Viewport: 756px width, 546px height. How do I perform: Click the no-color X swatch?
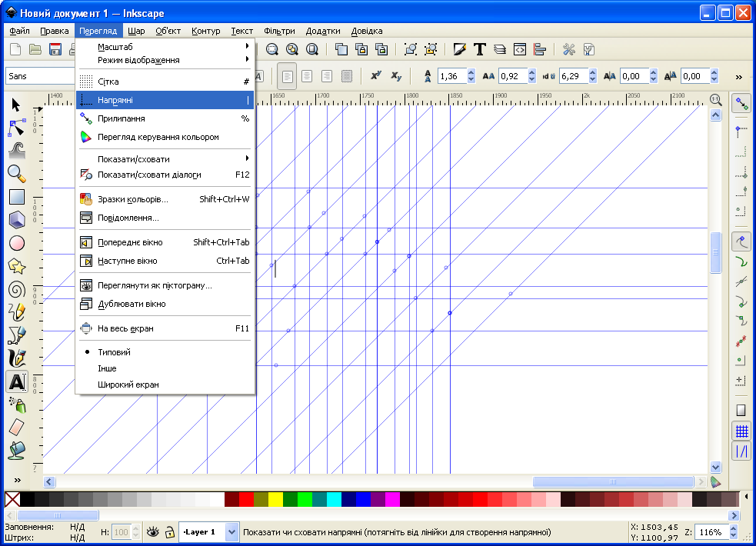[12, 499]
